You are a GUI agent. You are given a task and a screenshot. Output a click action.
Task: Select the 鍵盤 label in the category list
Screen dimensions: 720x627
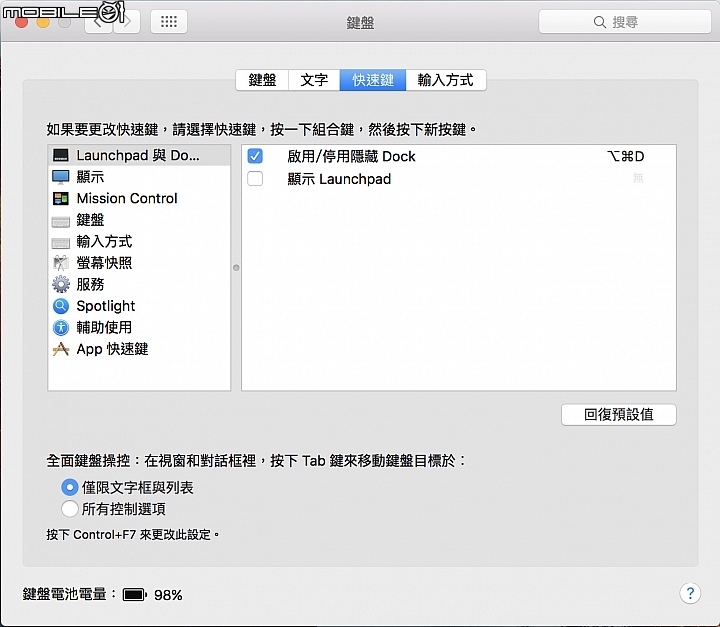point(90,220)
